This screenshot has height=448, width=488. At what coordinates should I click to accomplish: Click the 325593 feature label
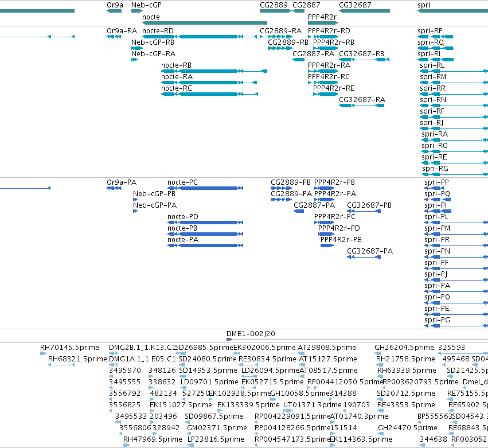click(451, 348)
